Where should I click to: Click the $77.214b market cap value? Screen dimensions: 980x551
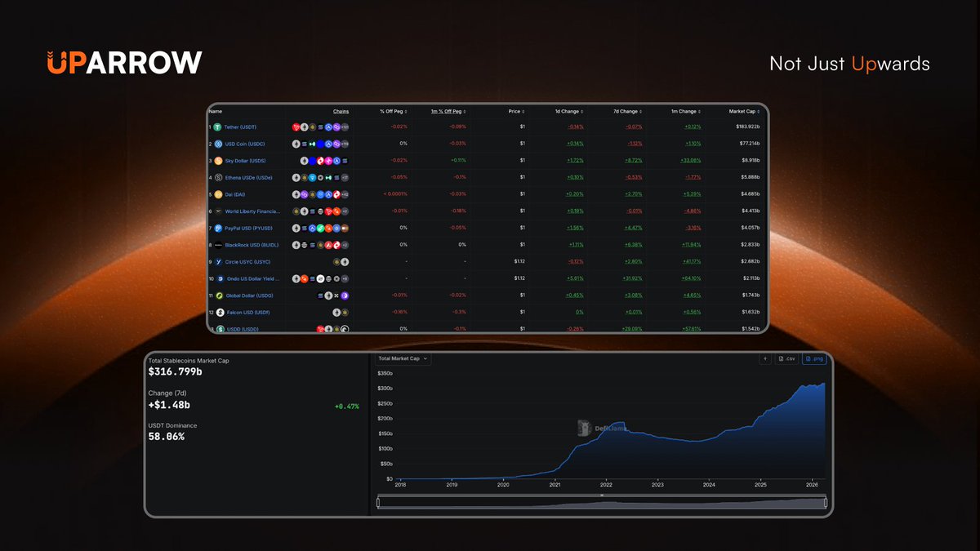[750, 144]
